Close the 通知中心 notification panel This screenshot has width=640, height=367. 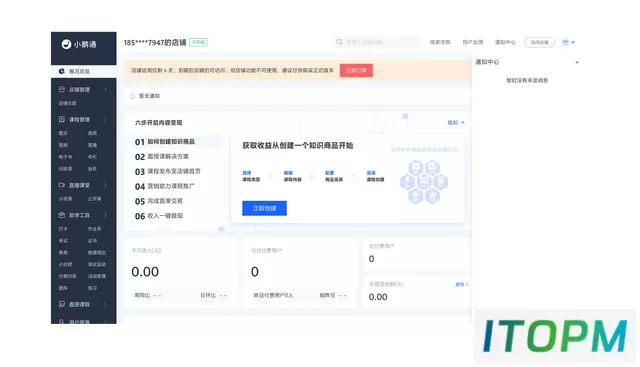click(x=577, y=62)
